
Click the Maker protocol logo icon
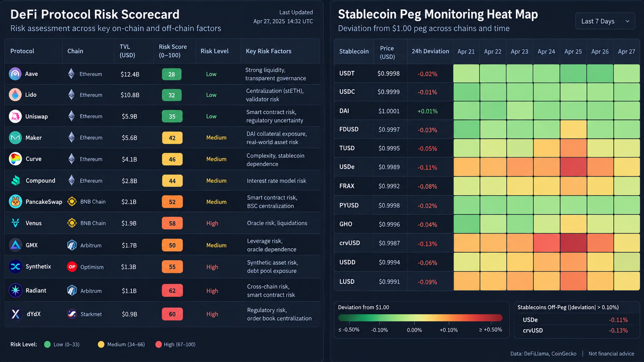[15, 138]
